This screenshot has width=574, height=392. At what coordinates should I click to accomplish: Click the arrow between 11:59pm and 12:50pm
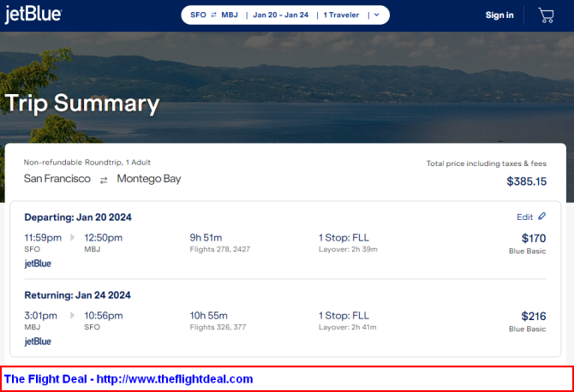pos(73,238)
